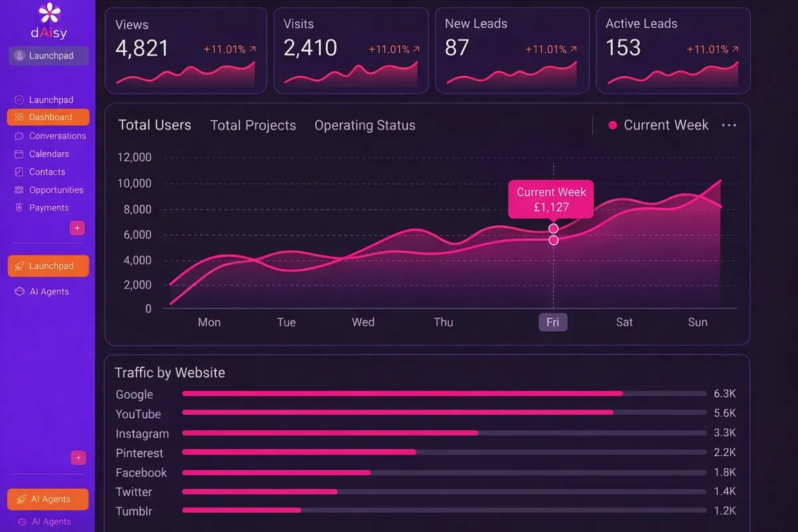Click the sparkline chart in New Leads card

click(511, 74)
